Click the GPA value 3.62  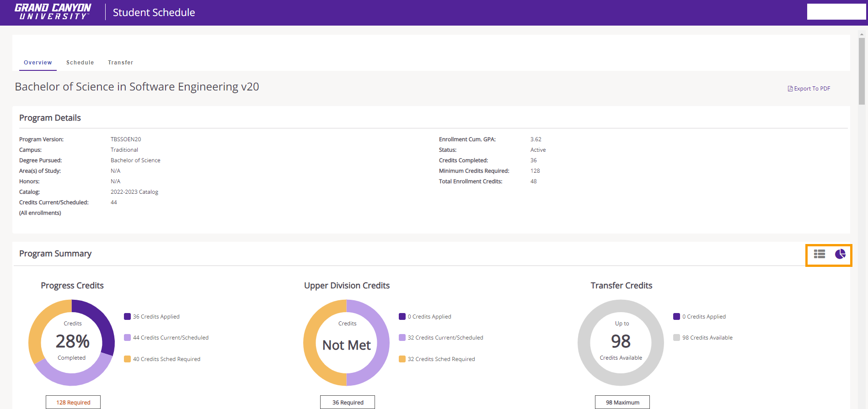(536, 139)
